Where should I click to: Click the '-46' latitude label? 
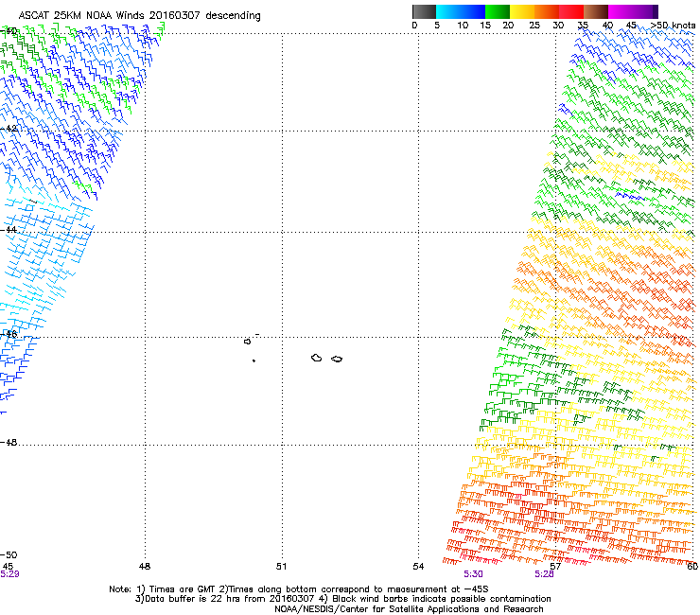pos(9,334)
